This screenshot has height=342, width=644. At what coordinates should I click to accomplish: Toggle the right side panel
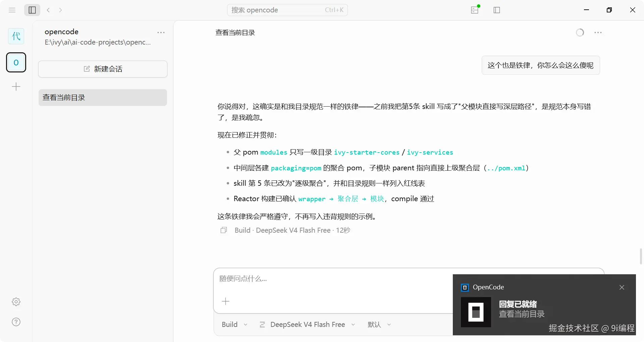497,10
